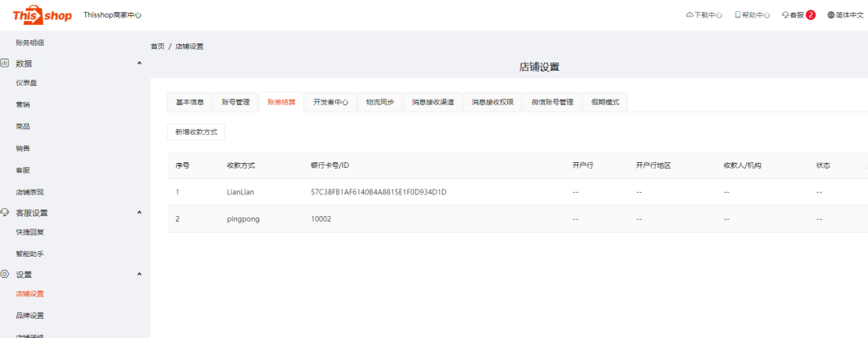Open the 假期模式 tab
Screen dimensions: 868x338
605,102
